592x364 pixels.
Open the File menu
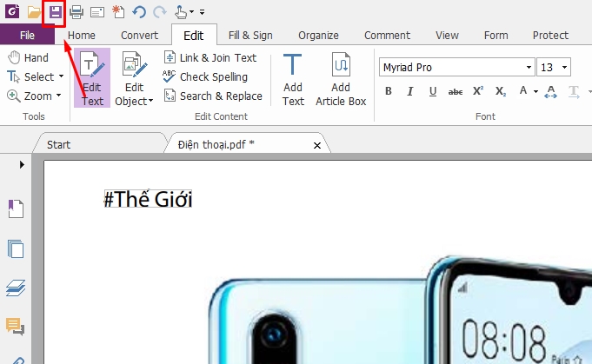pyautogui.click(x=27, y=35)
